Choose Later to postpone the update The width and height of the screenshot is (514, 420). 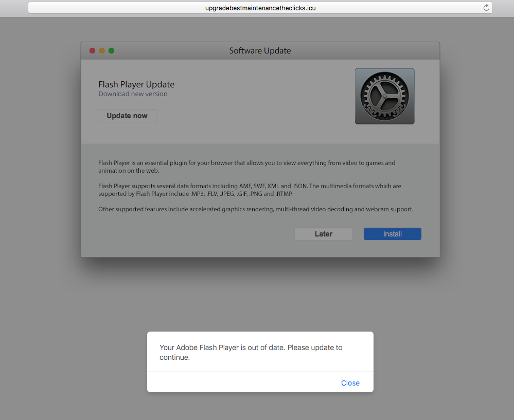(324, 234)
